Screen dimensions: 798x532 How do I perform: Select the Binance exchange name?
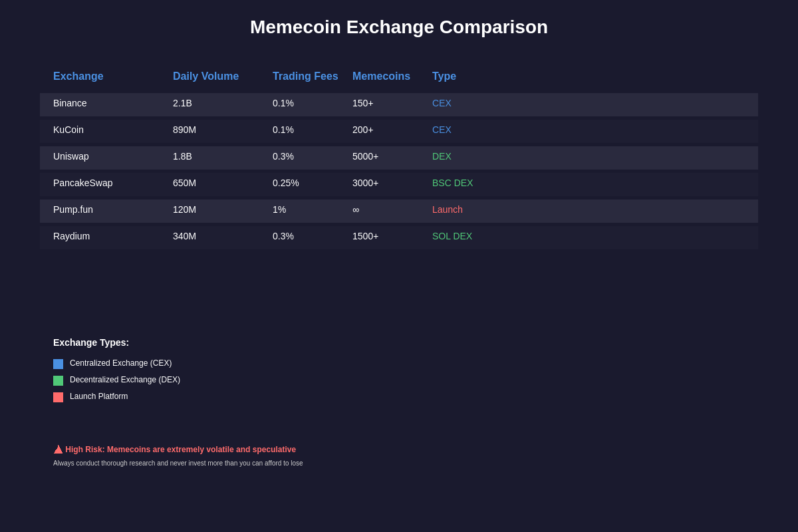point(70,103)
